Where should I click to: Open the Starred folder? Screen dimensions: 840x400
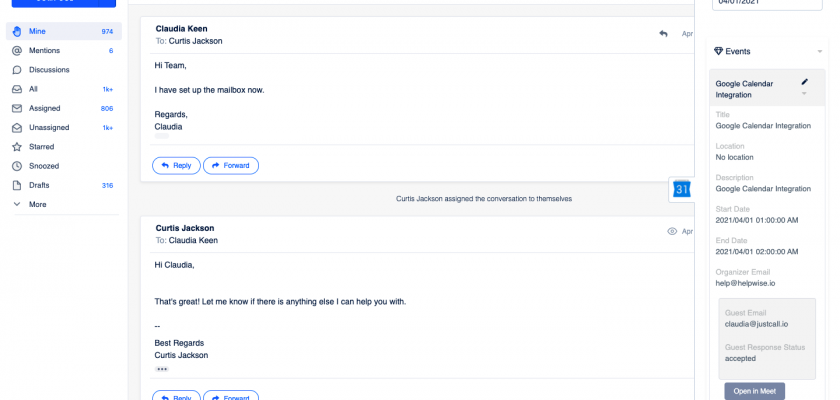pos(43,147)
